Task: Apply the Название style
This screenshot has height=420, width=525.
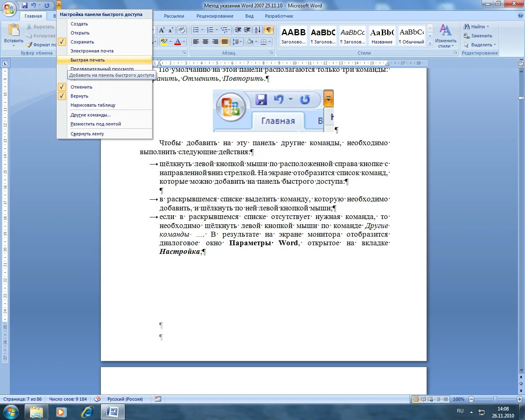Action: pos(382,36)
